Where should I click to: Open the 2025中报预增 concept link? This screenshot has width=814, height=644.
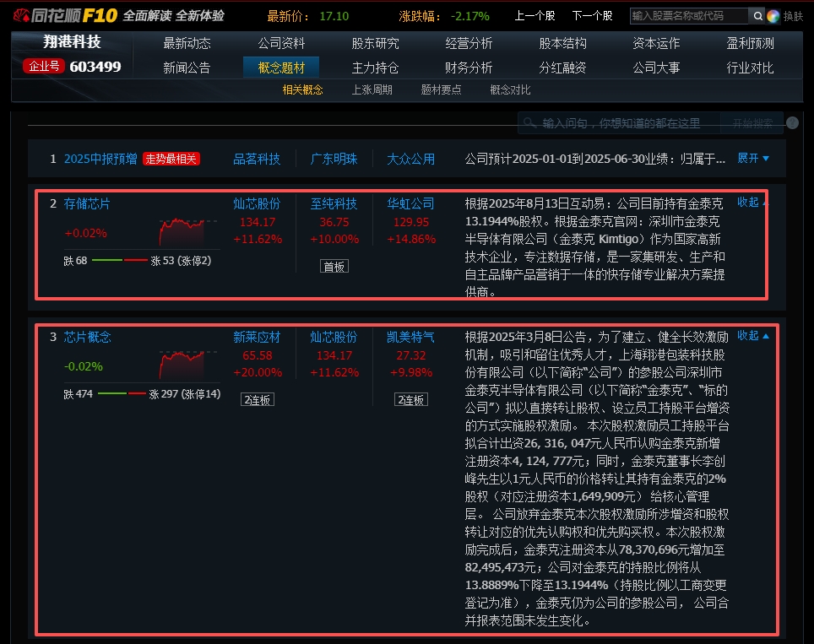(100, 159)
